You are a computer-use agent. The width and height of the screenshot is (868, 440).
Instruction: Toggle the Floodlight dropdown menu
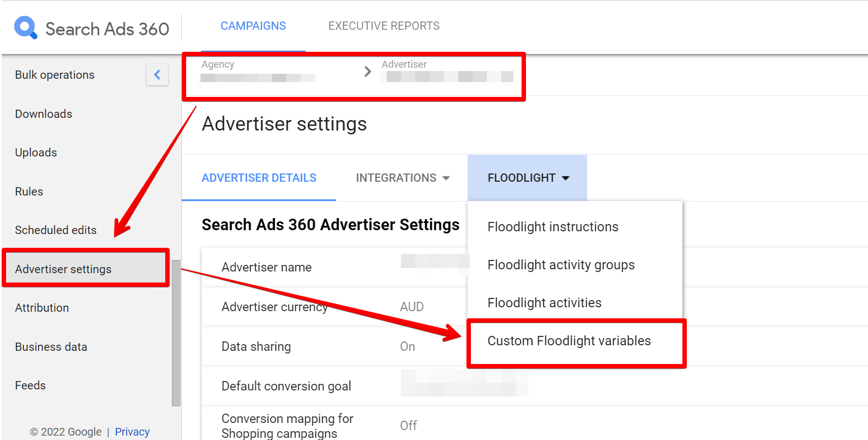coord(527,178)
